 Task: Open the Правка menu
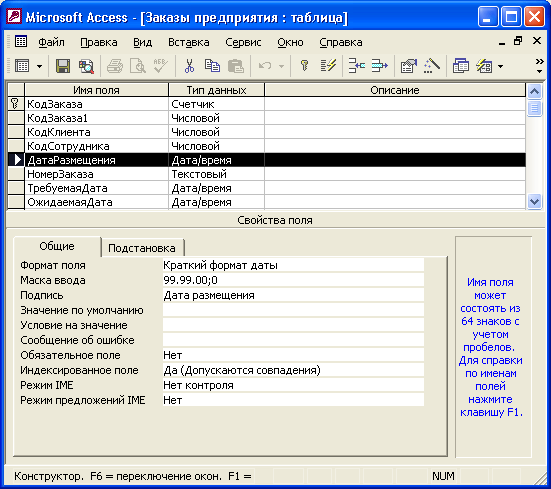coord(99,42)
